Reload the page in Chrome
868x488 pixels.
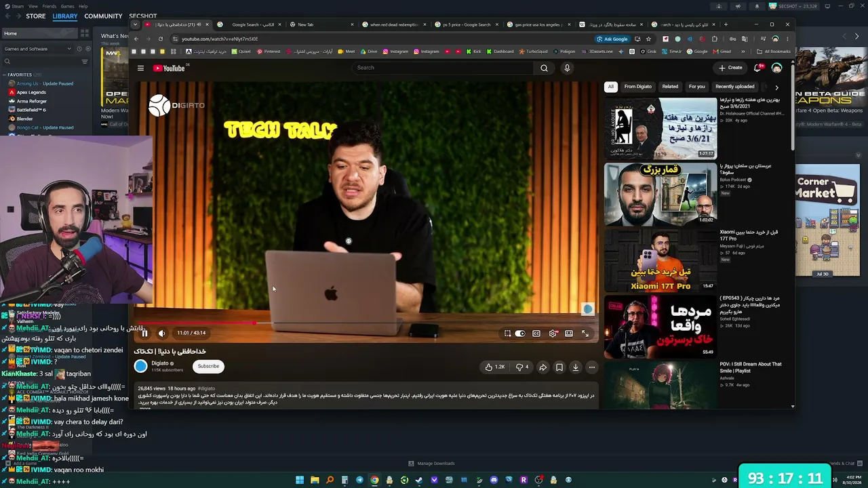point(161,39)
